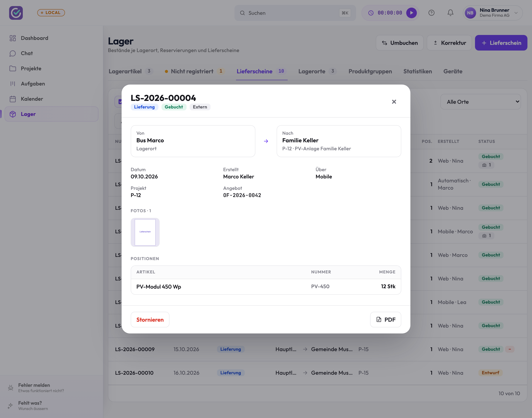Click the app logo checkmark icon
This screenshot has width=532, height=418.
point(16,13)
